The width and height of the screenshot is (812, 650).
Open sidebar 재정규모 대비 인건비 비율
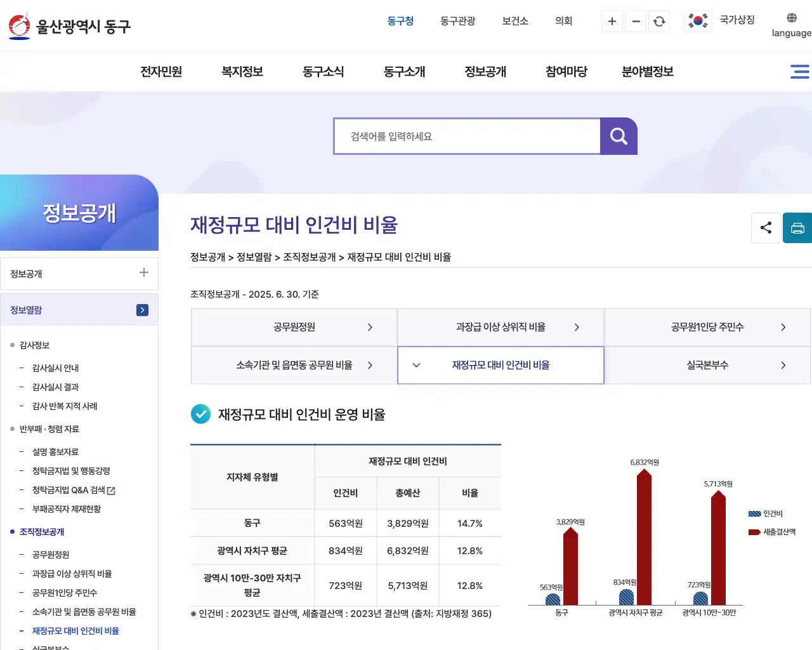pos(75,631)
